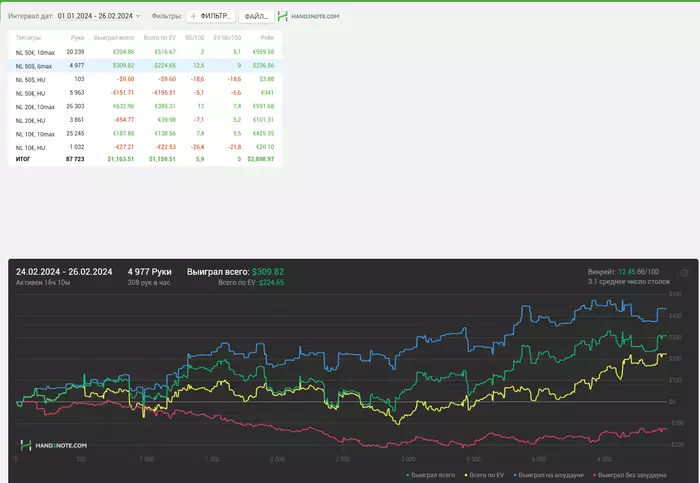Open the date interval dropdown 01.01.2024 - 26.02.2024
Viewport: 700px width, 483px height.
tap(99, 16)
